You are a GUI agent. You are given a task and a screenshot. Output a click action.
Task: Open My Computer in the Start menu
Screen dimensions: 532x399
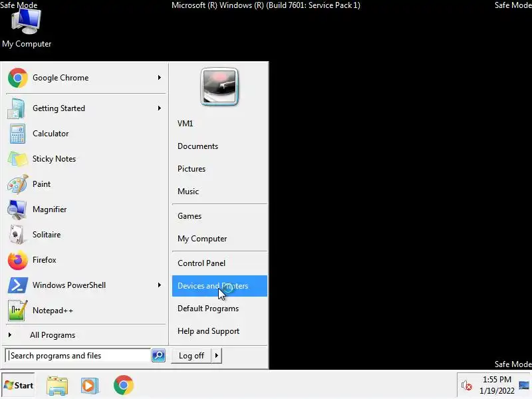(x=219, y=239)
